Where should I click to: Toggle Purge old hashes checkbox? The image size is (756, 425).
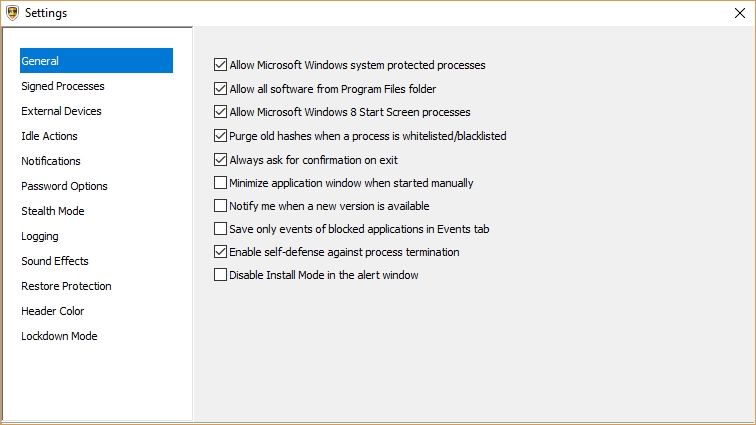pos(221,136)
